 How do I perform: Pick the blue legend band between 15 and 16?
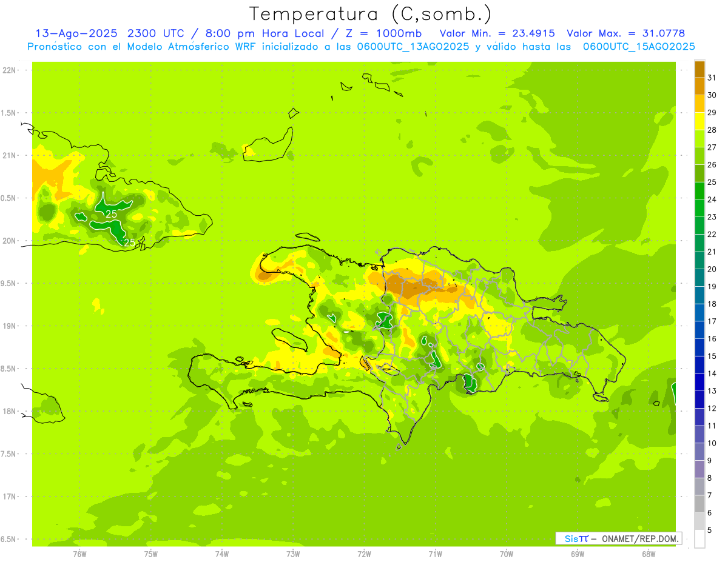pos(699,347)
